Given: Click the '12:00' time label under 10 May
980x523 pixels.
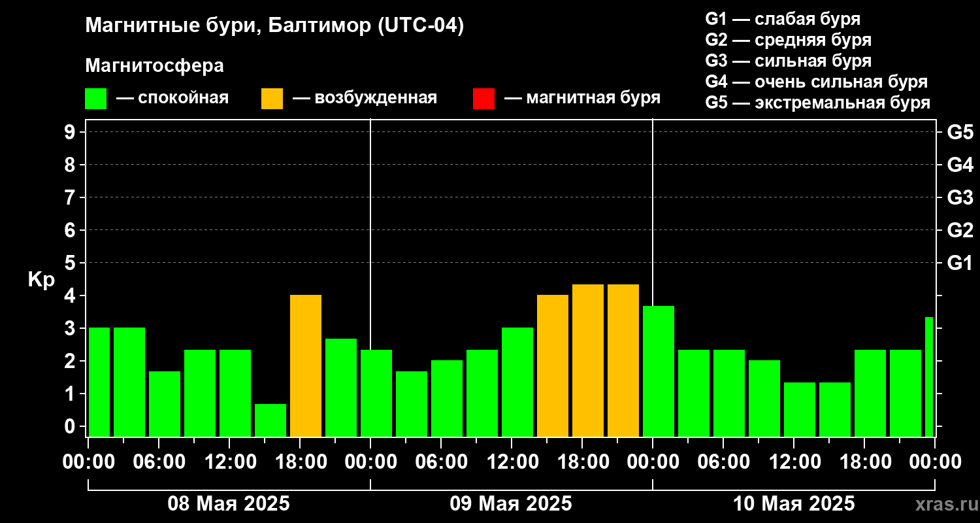Looking at the screenshot, I should (794, 462).
